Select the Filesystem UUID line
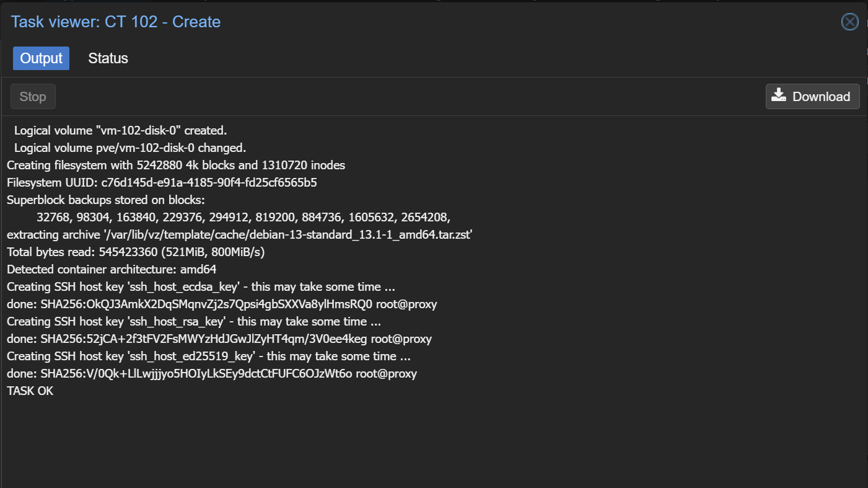 point(162,183)
